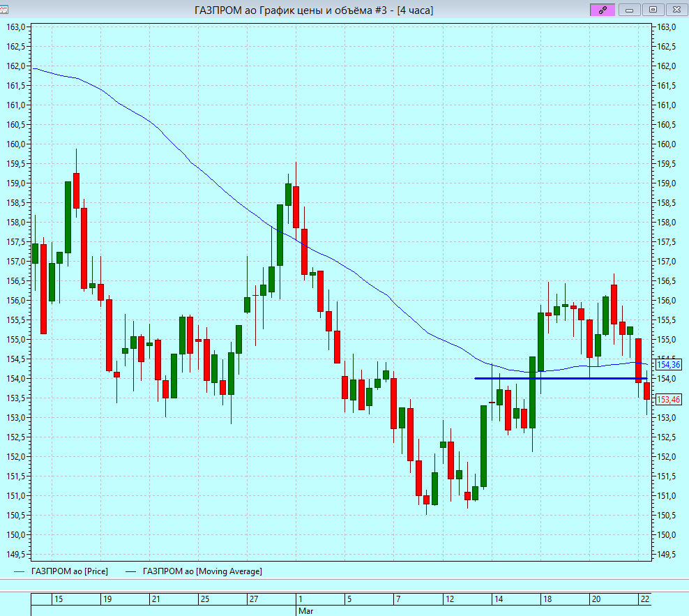Click the tall red candle peaking near 160
The width and height of the screenshot is (689, 616).
pos(76,190)
